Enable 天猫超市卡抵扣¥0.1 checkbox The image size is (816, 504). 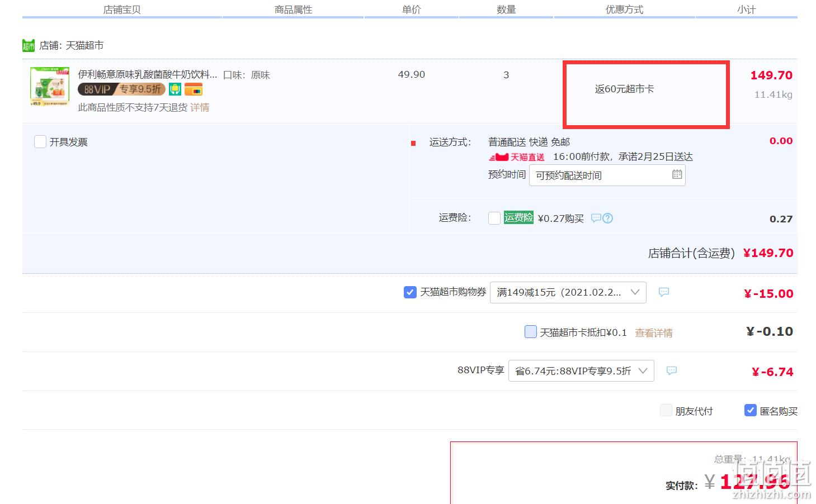[531, 332]
